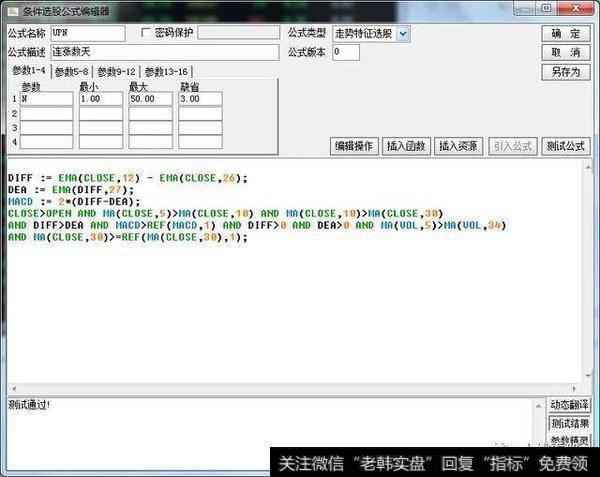
Task: Click the horizontal scrollbar left arrow
Action: [14, 389]
